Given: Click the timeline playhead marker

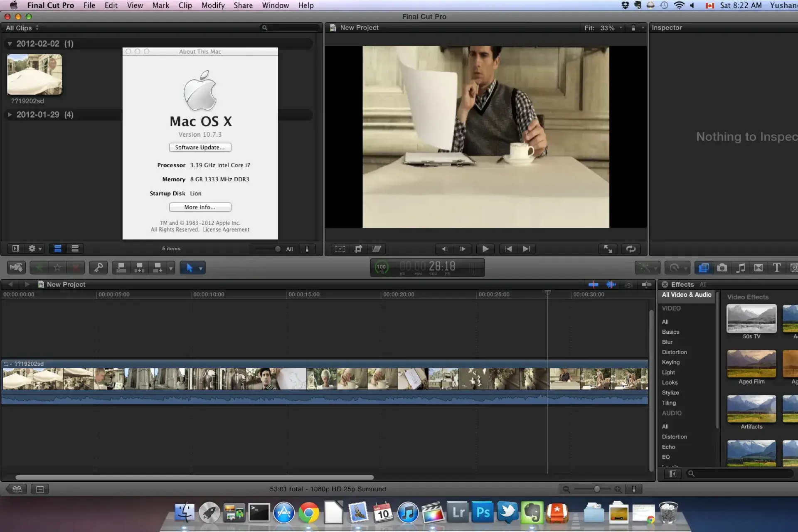Looking at the screenshot, I should click(x=548, y=293).
